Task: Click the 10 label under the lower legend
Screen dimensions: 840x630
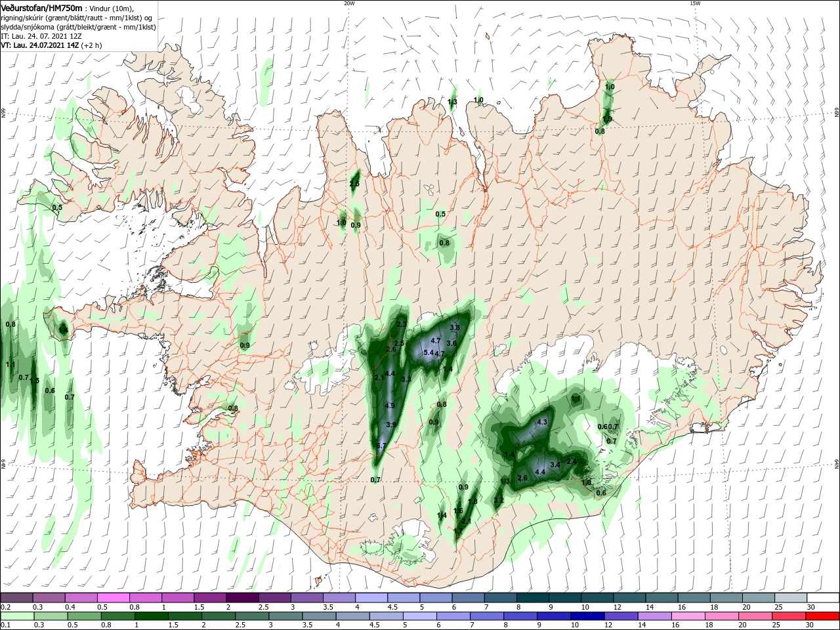Action: 574,625
